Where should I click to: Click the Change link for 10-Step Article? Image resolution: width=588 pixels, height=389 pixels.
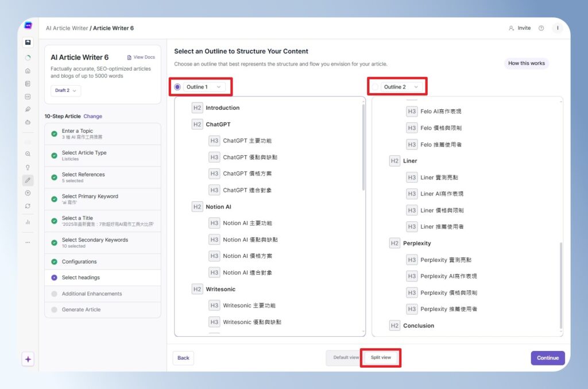pyautogui.click(x=92, y=116)
